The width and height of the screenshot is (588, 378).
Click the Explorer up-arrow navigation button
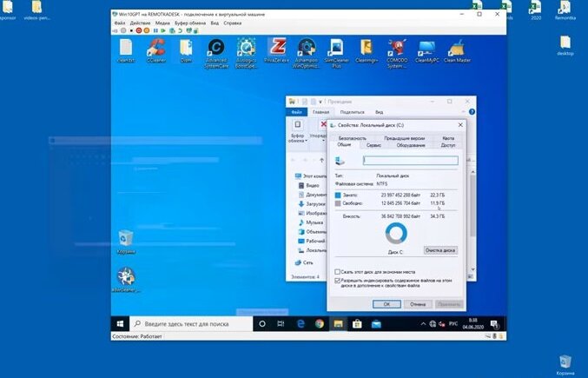(x=321, y=160)
